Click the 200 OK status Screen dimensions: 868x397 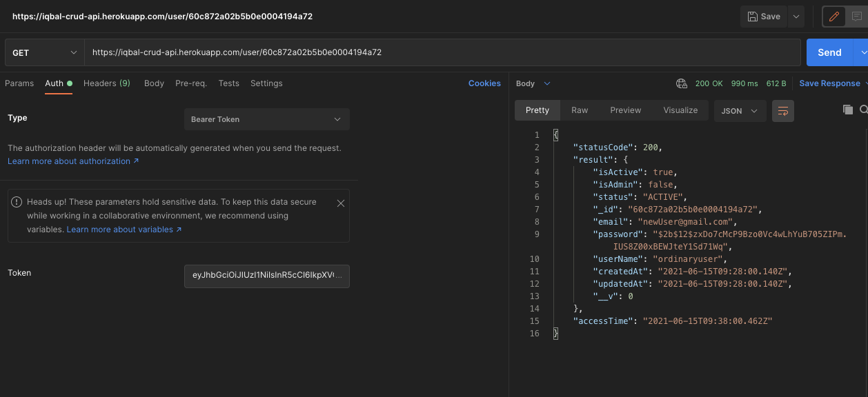(x=709, y=83)
